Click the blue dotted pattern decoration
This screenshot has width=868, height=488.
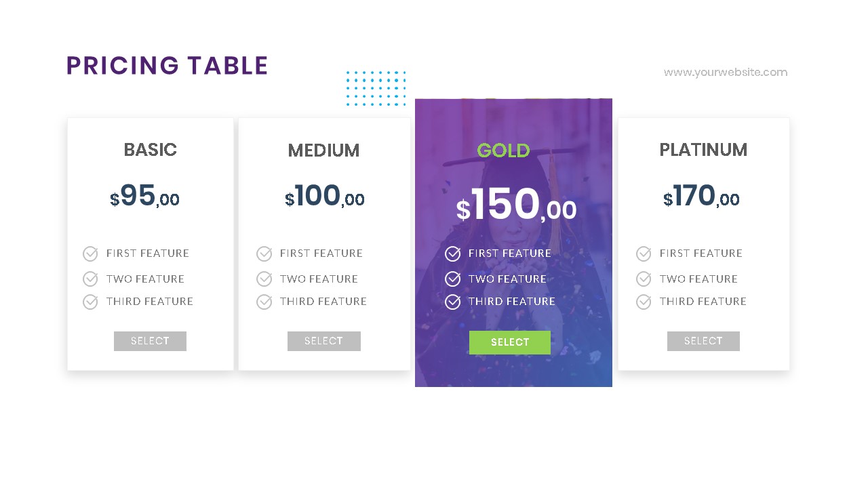pos(376,88)
